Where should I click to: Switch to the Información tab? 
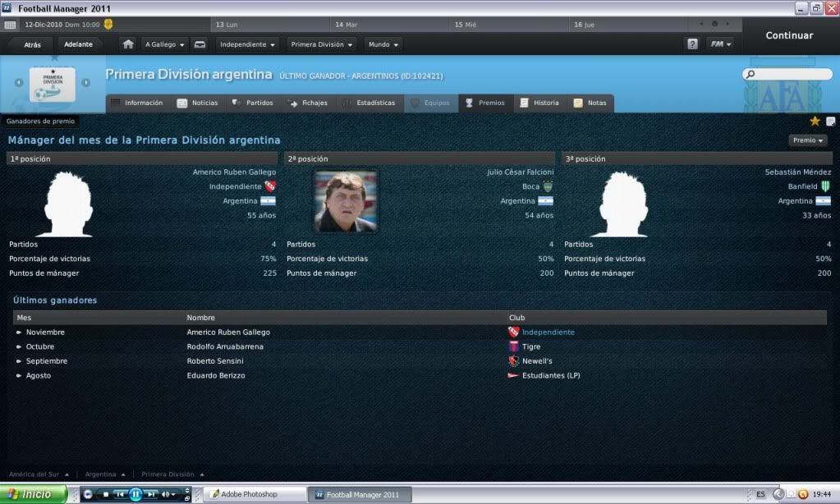pyautogui.click(x=138, y=103)
